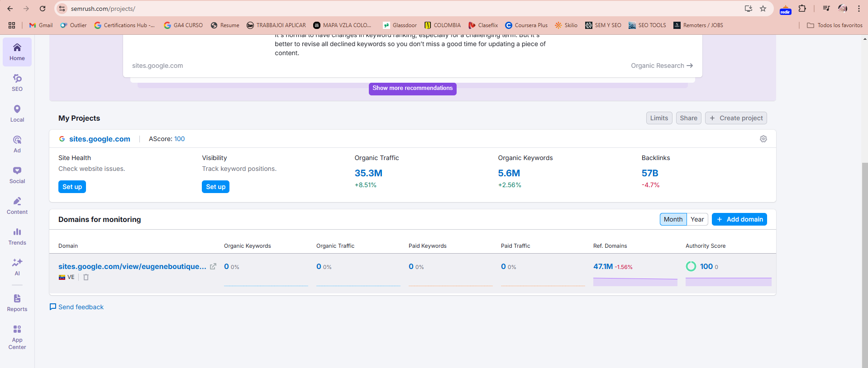Delete the monitored domain via trash icon
The image size is (868, 368).
pyautogui.click(x=86, y=277)
